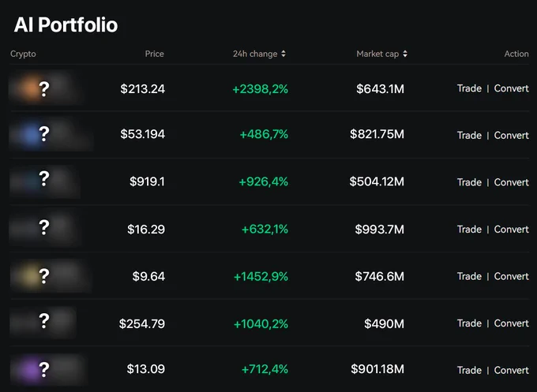
Task: Open the hidden coin row at $919.1
Action: pyautogui.click(x=269, y=181)
